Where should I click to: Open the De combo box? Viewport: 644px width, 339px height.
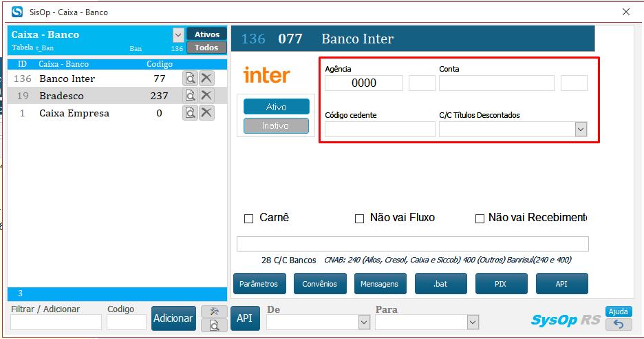364,322
